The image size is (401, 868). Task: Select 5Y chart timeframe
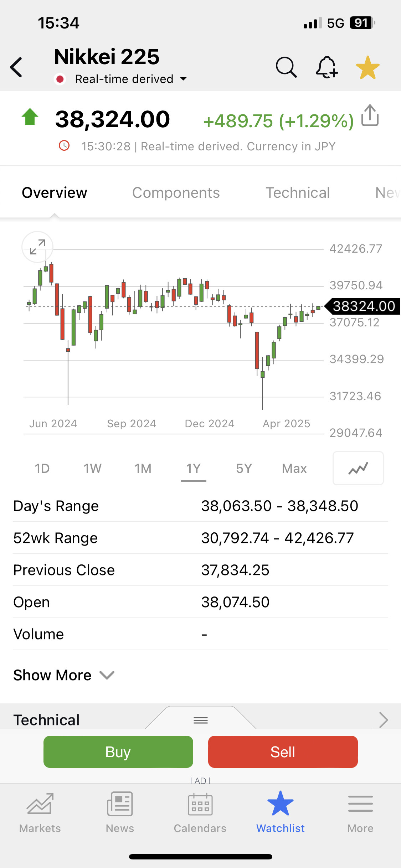tap(244, 468)
